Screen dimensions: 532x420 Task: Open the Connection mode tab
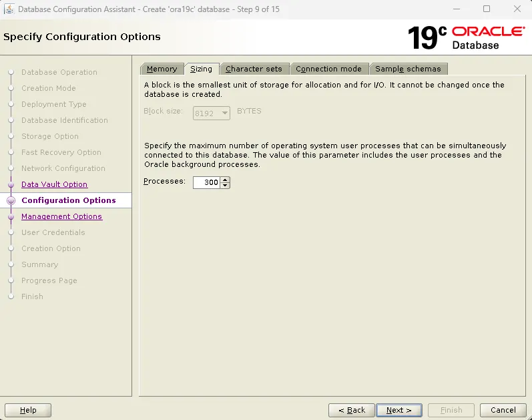(x=328, y=69)
